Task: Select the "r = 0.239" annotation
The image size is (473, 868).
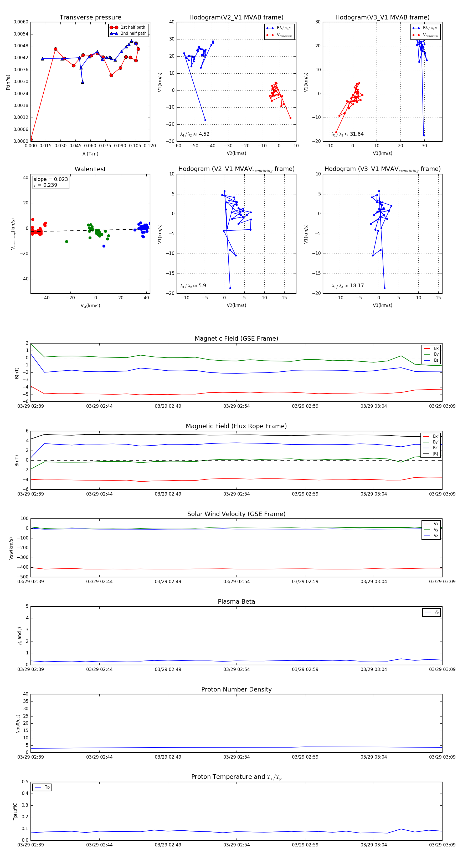Action: pos(45,185)
